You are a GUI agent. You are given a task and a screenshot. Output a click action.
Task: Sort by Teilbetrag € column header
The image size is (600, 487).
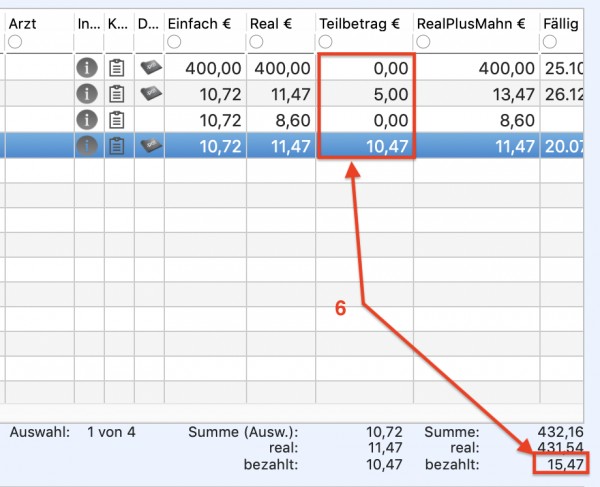click(x=359, y=24)
